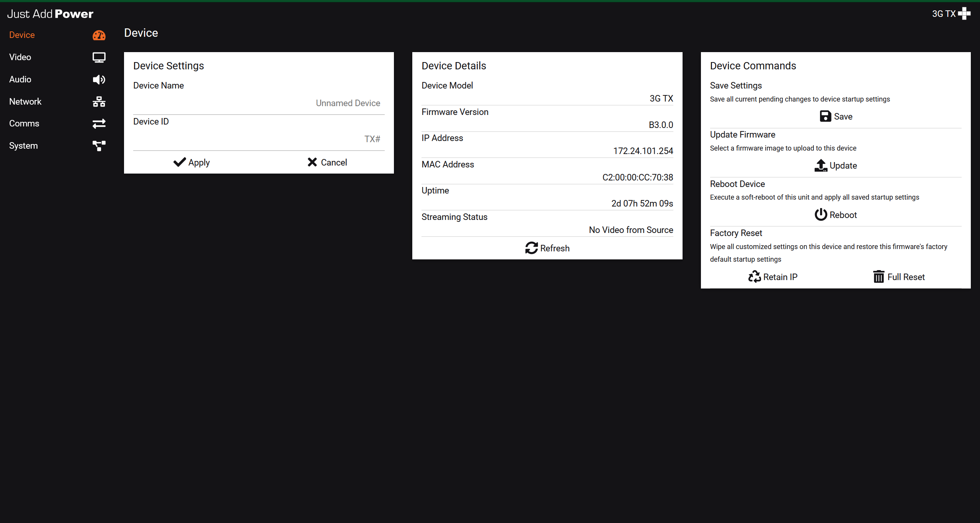Click the Device Details heading
980x523 pixels.
[454, 66]
